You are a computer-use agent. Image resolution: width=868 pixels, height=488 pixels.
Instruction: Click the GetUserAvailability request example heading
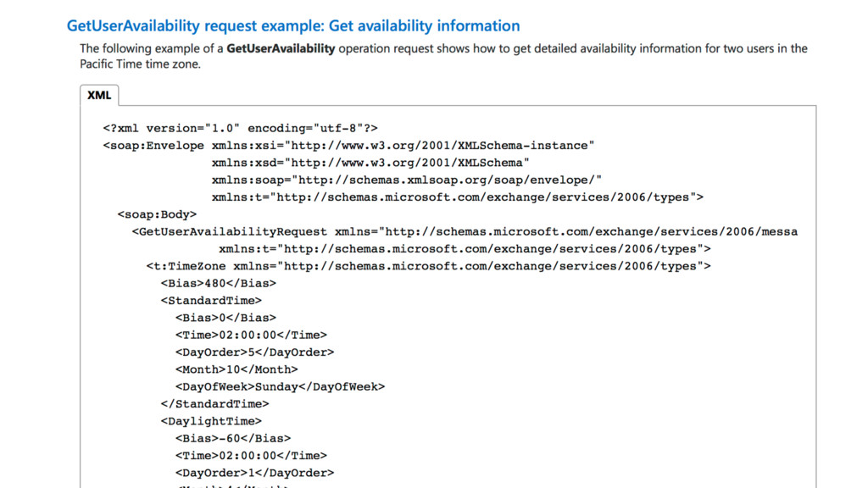293,26
